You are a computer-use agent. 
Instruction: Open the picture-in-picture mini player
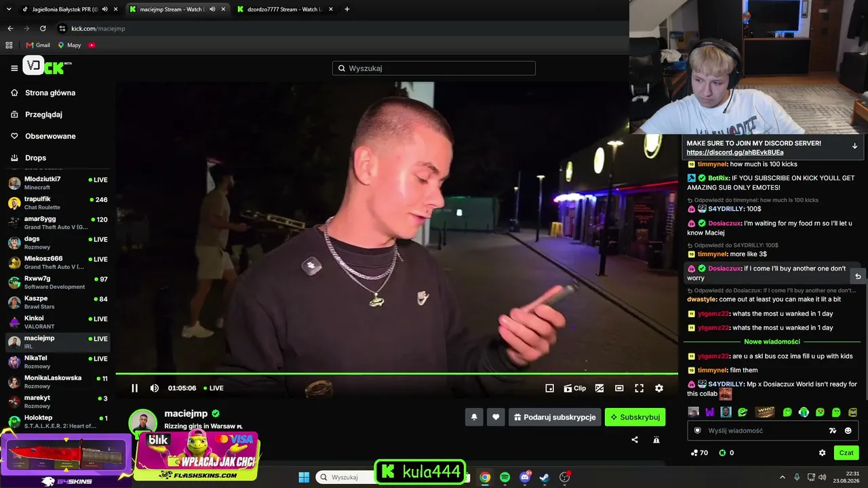tap(550, 388)
